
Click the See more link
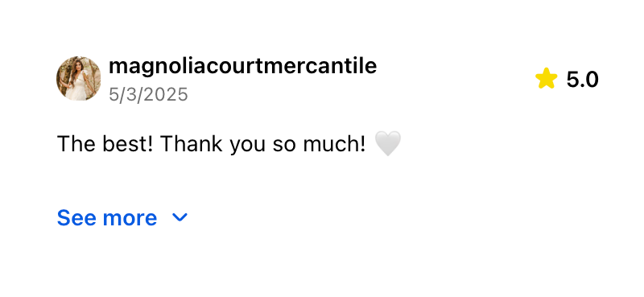[107, 217]
